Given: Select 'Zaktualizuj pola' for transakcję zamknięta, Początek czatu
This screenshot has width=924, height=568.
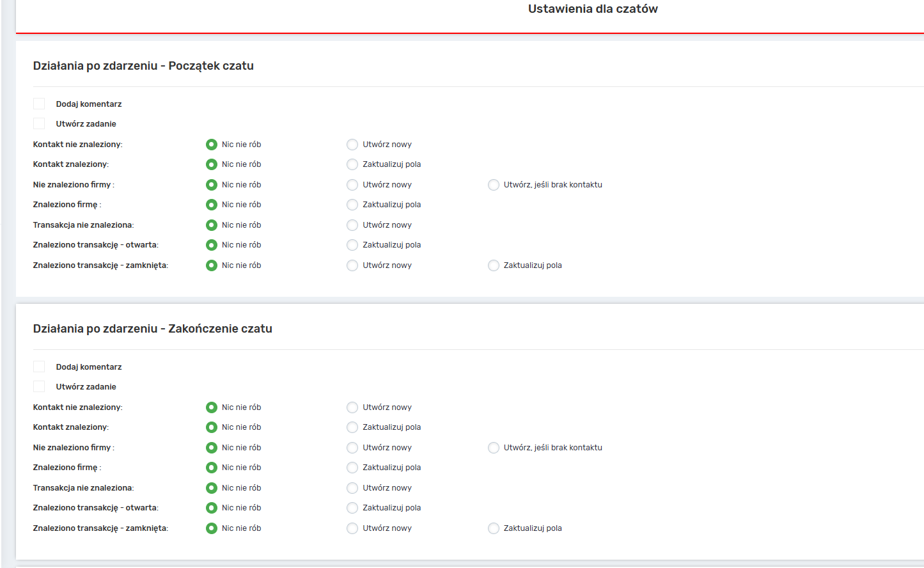Looking at the screenshot, I should coord(493,265).
